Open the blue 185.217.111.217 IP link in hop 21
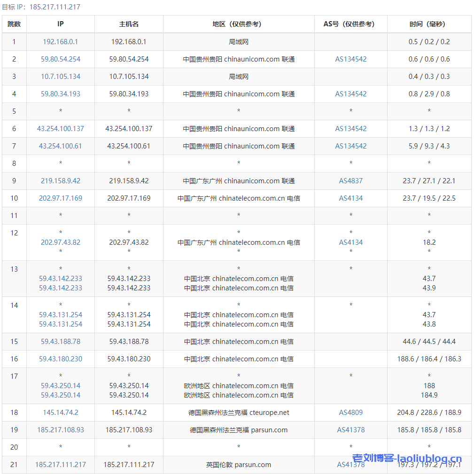Viewport: 474px width, 476px height. [60, 465]
